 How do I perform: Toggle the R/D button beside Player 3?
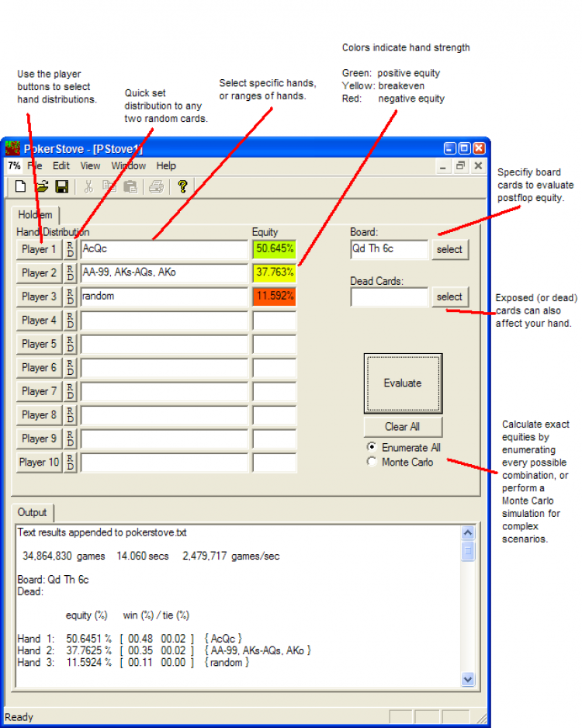(70, 296)
